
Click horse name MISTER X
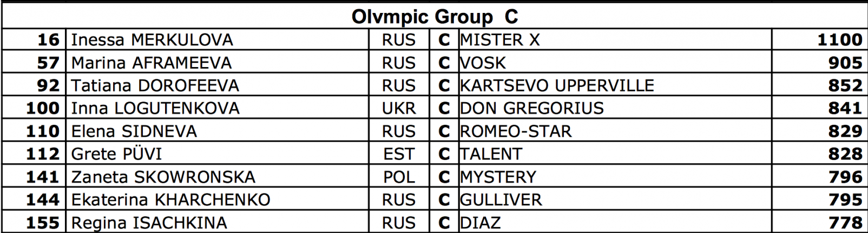[499, 40]
